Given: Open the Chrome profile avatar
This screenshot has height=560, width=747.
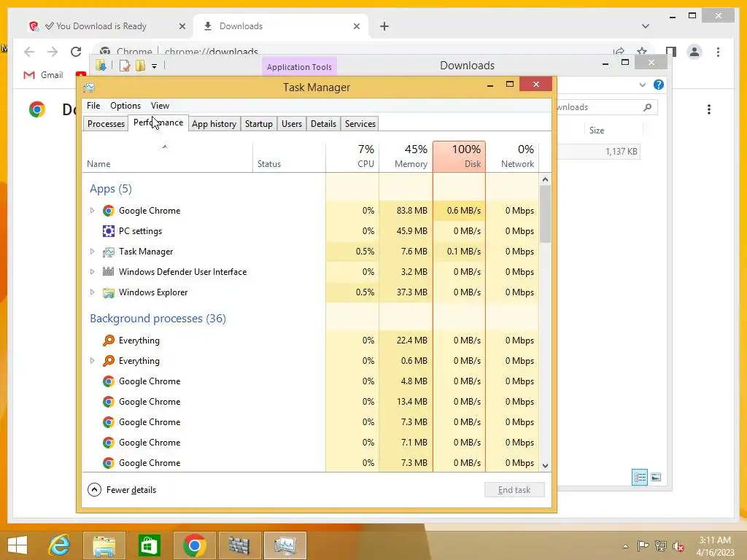Looking at the screenshot, I should point(694,52).
